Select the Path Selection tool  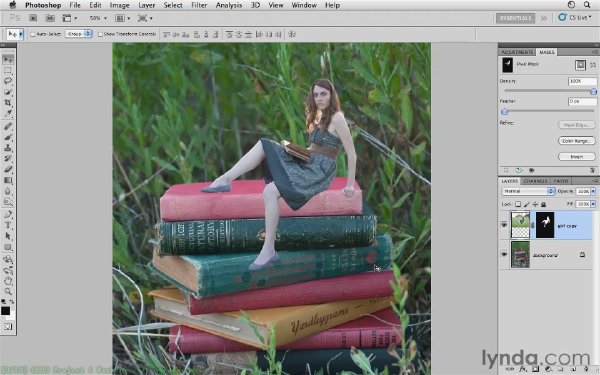8,236
